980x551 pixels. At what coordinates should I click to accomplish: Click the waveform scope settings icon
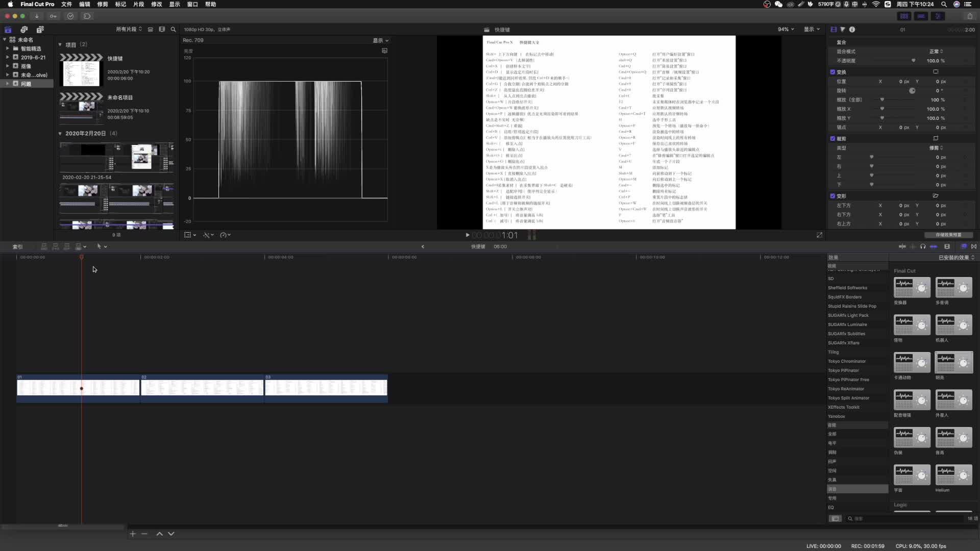click(x=384, y=51)
